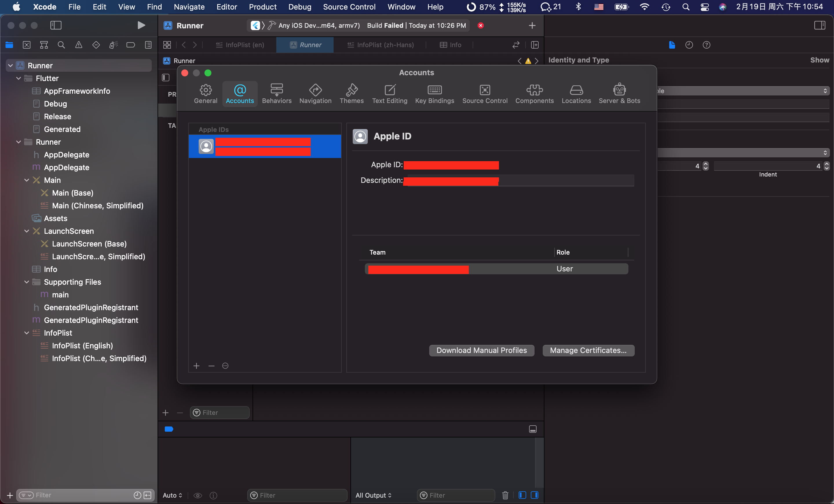The image size is (834, 504).
Task: Toggle the navigator sidebar button
Action: coord(56,25)
